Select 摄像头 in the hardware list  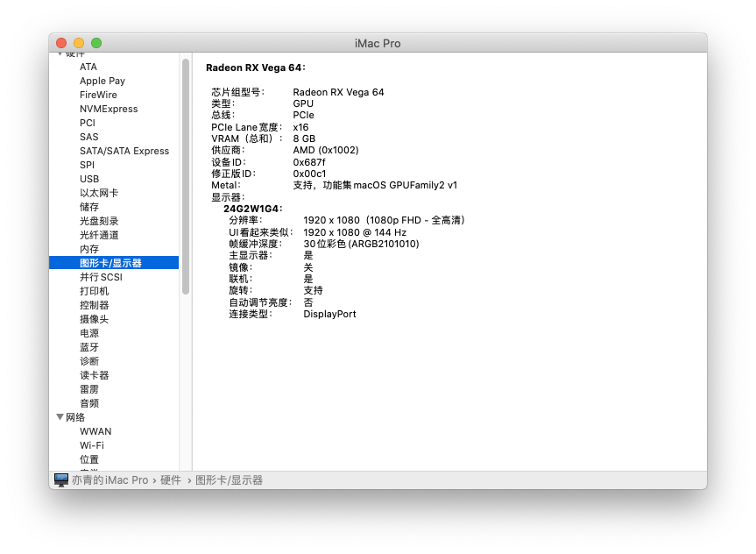coord(94,318)
